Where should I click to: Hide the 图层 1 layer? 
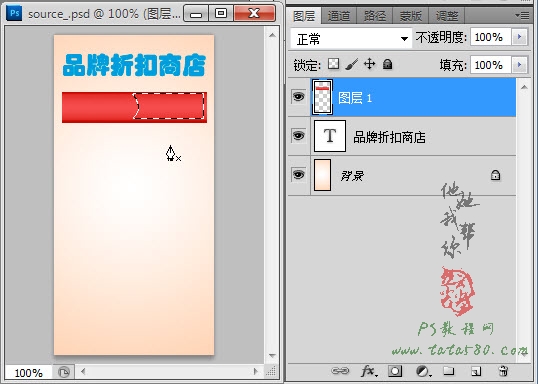coord(298,97)
